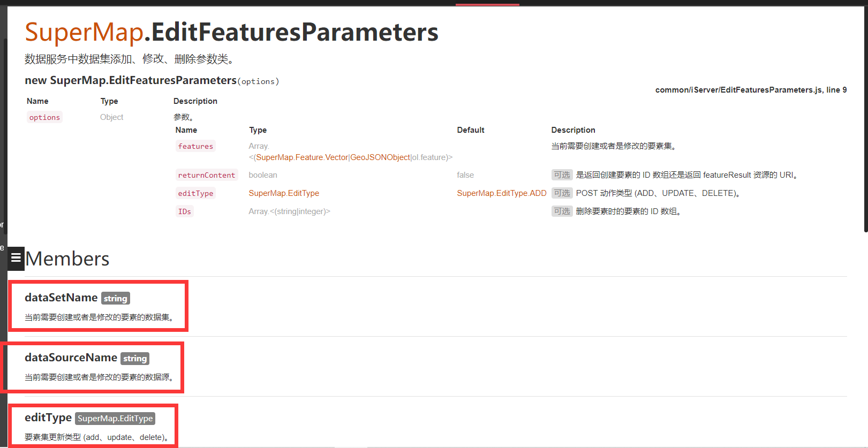Select the returnContent parameter name
868x448 pixels.
pyautogui.click(x=206, y=175)
